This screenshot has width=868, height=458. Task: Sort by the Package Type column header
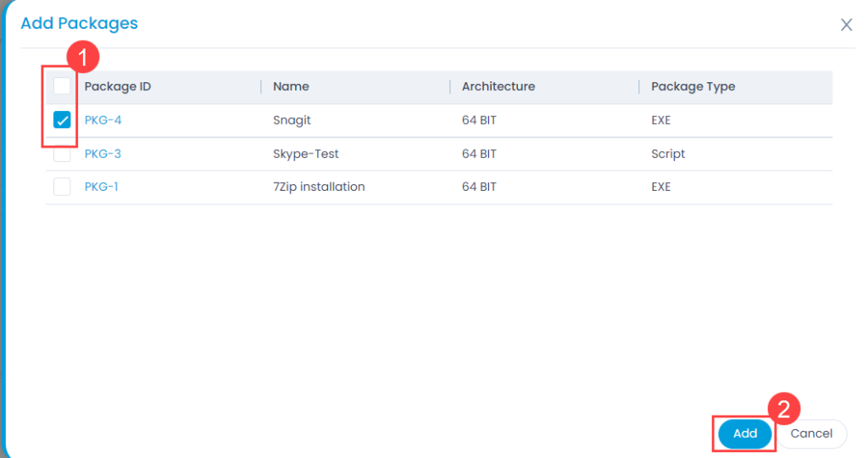point(693,87)
